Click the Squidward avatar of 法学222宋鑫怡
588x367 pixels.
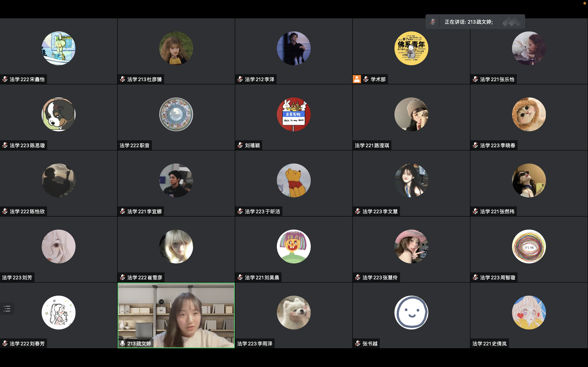click(59, 48)
